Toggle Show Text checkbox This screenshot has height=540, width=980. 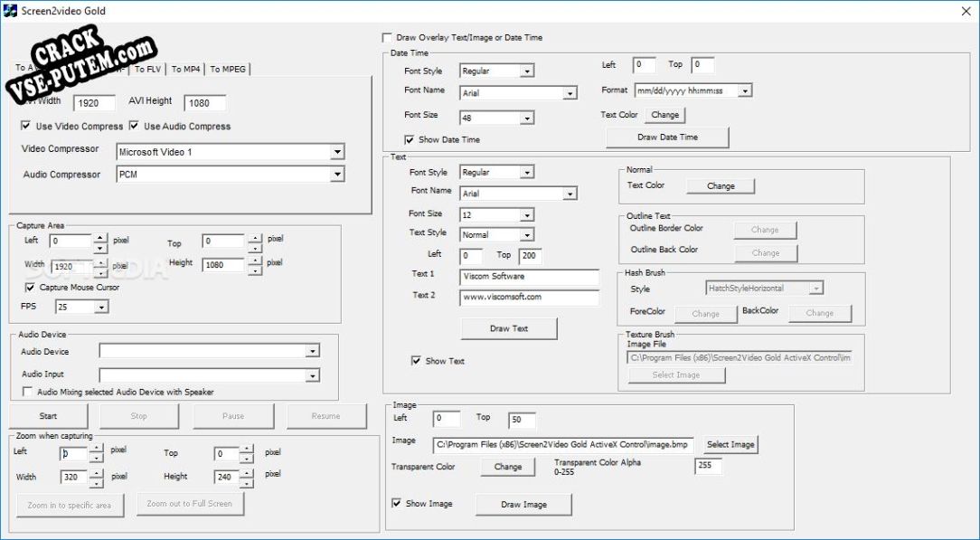pyautogui.click(x=416, y=361)
